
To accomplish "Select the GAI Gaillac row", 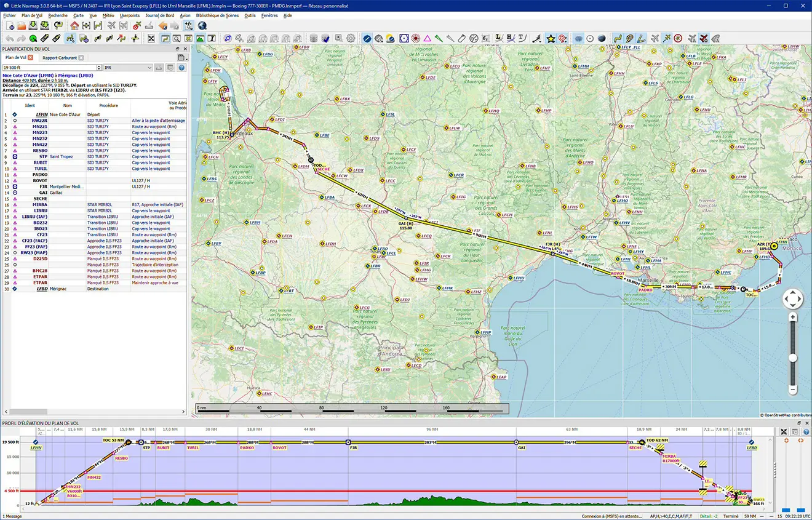I will click(94, 193).
